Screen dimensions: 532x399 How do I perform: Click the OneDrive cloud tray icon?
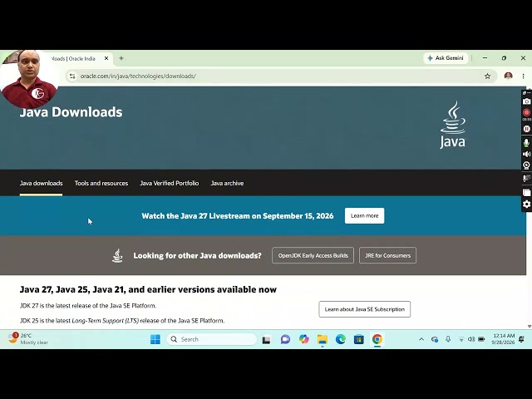click(434, 339)
